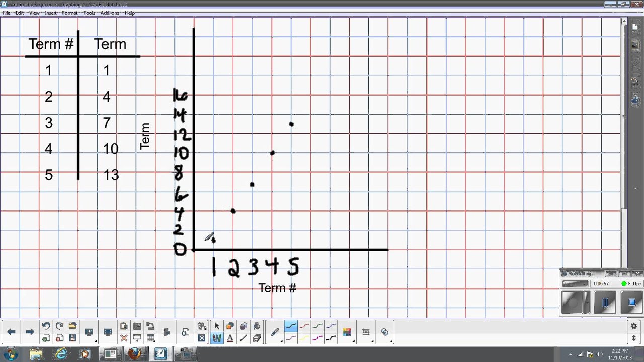644x362 pixels.
Task: Click the vertical scrollbar up arrow
Action: (x=624, y=22)
